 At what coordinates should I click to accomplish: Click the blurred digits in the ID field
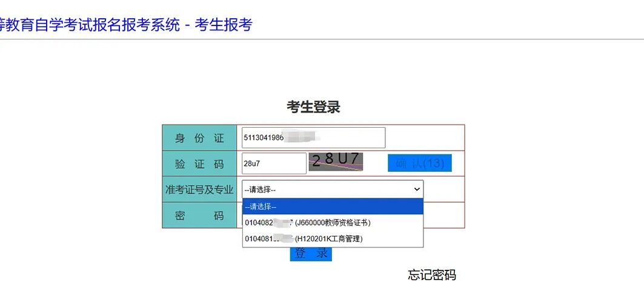[300, 137]
